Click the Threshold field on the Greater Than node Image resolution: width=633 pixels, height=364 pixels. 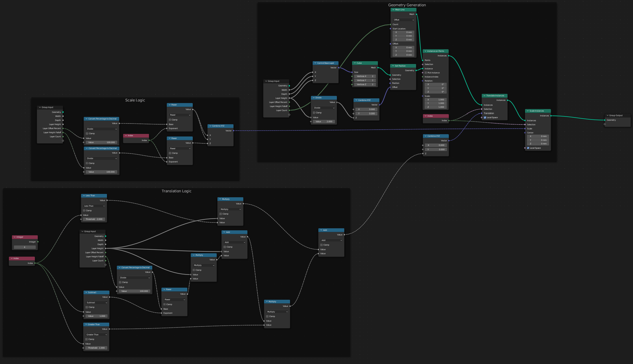point(96,348)
